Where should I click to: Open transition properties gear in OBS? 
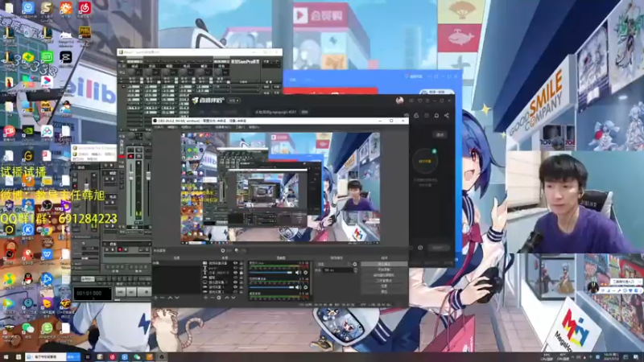pyautogui.click(x=355, y=264)
